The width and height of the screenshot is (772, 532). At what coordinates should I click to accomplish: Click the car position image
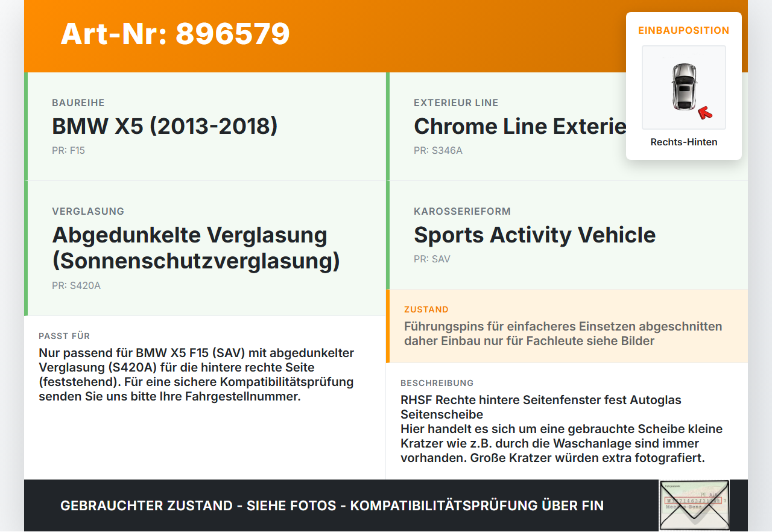[684, 87]
